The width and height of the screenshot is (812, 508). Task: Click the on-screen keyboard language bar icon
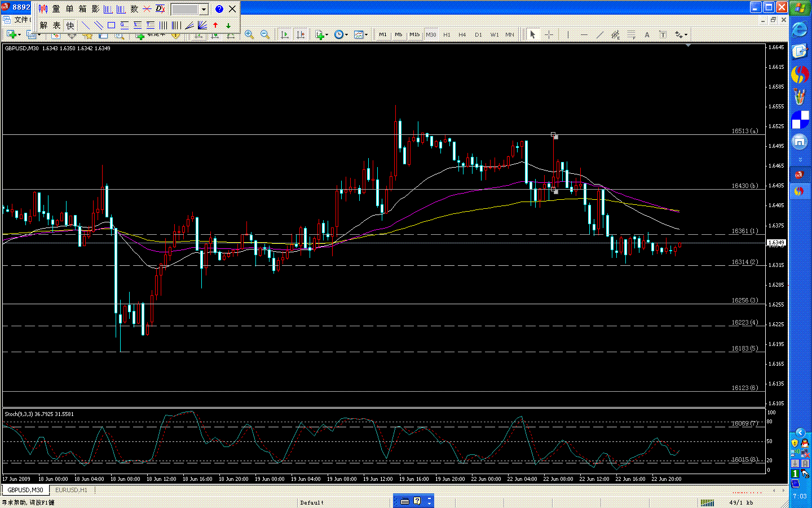404,501
